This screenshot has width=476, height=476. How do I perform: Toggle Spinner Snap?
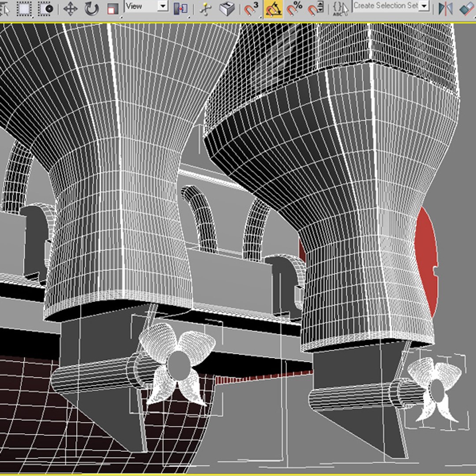click(316, 8)
